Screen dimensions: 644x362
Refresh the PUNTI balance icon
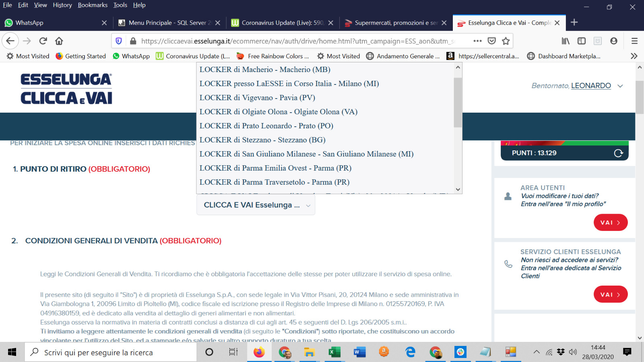click(x=618, y=153)
